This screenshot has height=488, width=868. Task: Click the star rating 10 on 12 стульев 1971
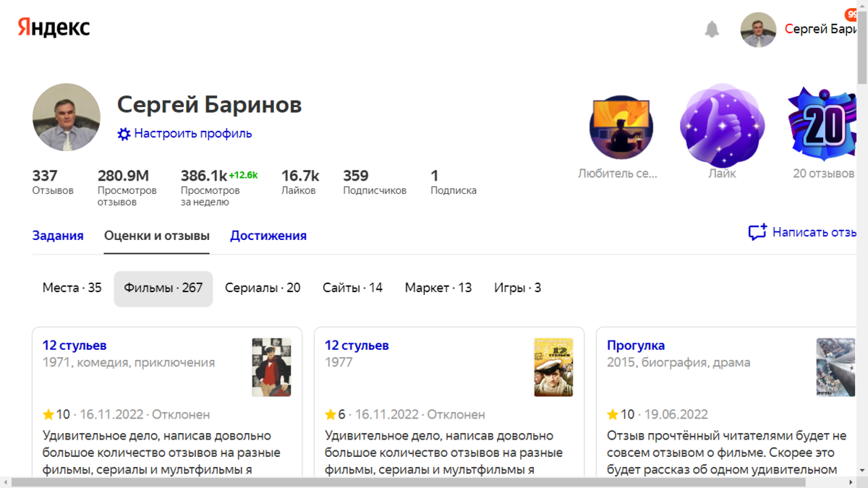click(x=56, y=415)
